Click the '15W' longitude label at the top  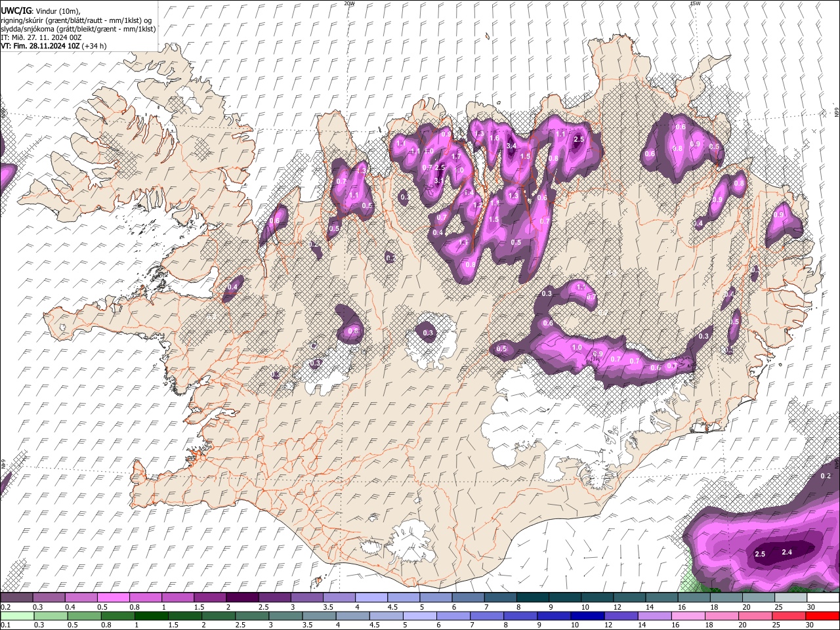coord(695,3)
